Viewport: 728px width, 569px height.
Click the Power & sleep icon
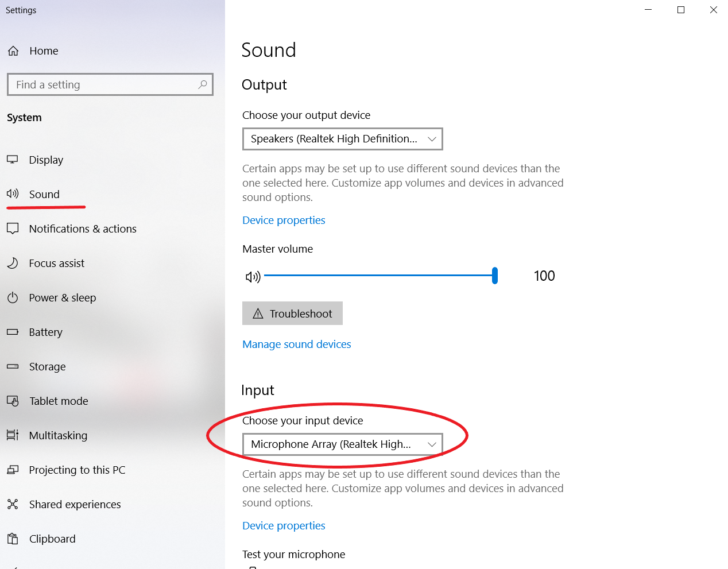(x=13, y=297)
